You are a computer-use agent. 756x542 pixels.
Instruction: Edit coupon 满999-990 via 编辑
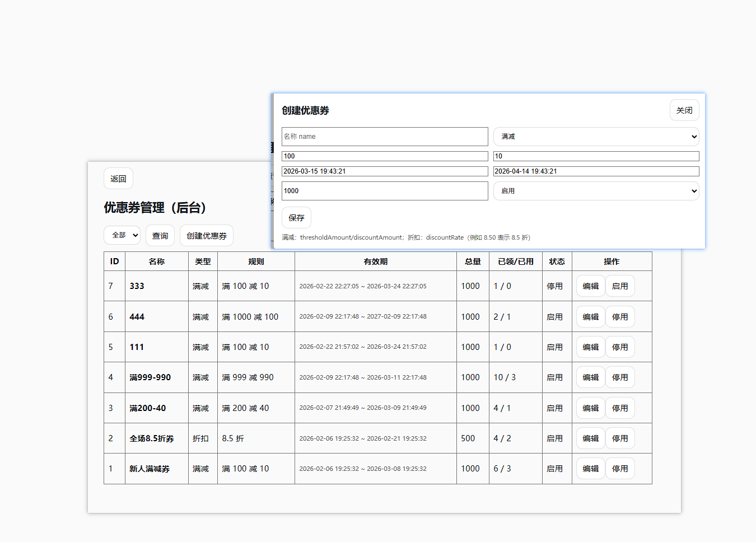[x=591, y=377]
